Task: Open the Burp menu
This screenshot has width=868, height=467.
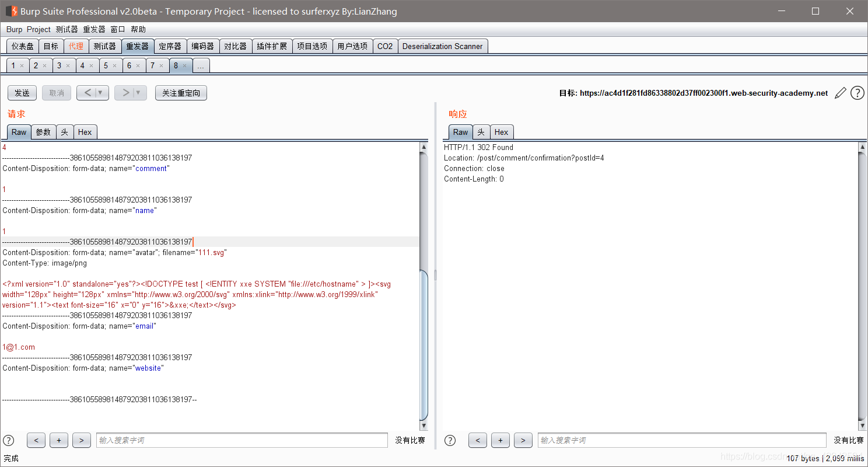Action: coord(14,29)
